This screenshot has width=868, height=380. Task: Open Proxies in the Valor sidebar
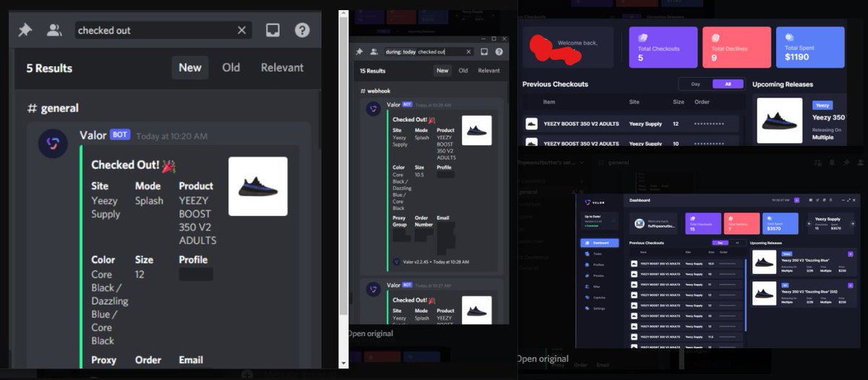[x=596, y=276]
